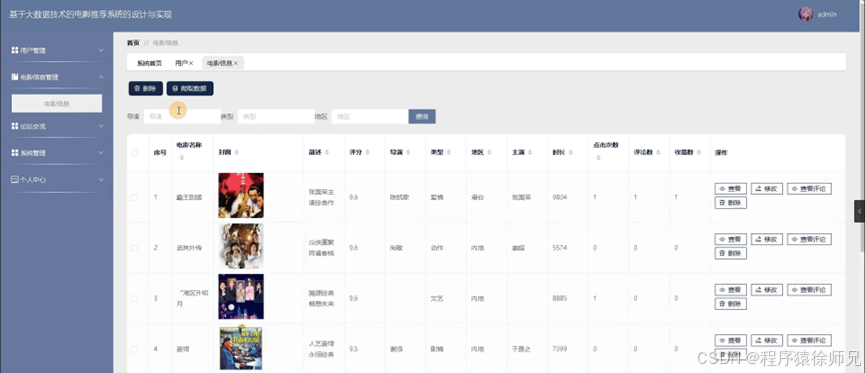Edit 茶馆 row with 修改 button
Image resolution: width=865 pixels, height=373 pixels.
(766, 340)
